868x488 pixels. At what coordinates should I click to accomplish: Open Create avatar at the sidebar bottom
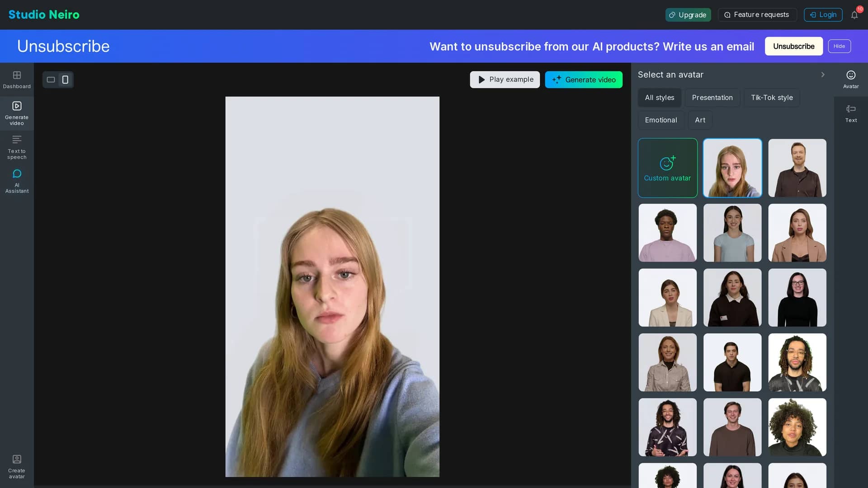click(17, 467)
